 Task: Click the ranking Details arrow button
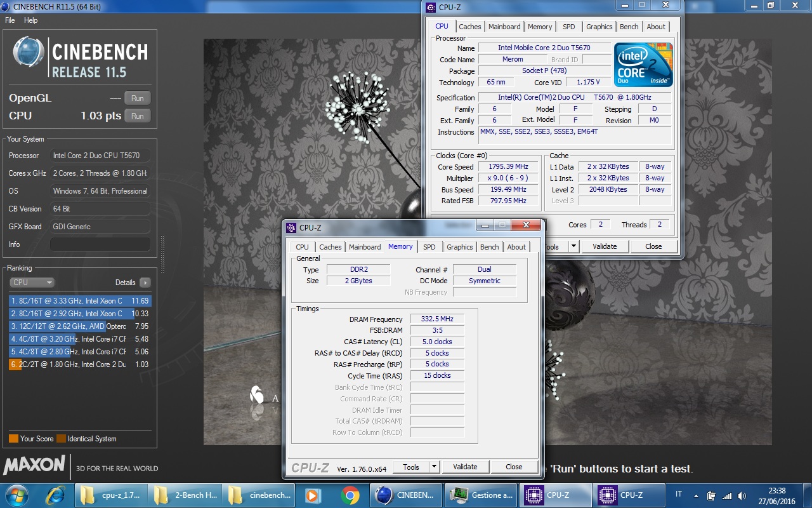click(x=145, y=283)
